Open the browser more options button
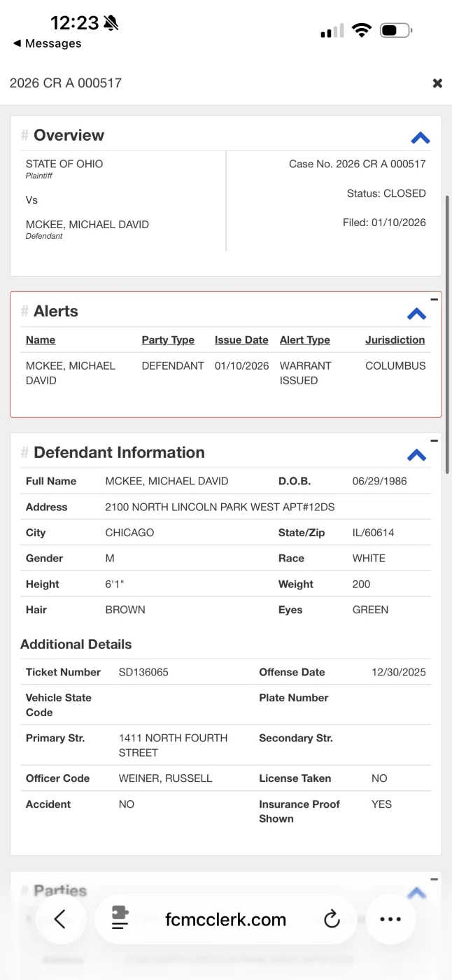The width and height of the screenshot is (452, 980). coord(390,919)
